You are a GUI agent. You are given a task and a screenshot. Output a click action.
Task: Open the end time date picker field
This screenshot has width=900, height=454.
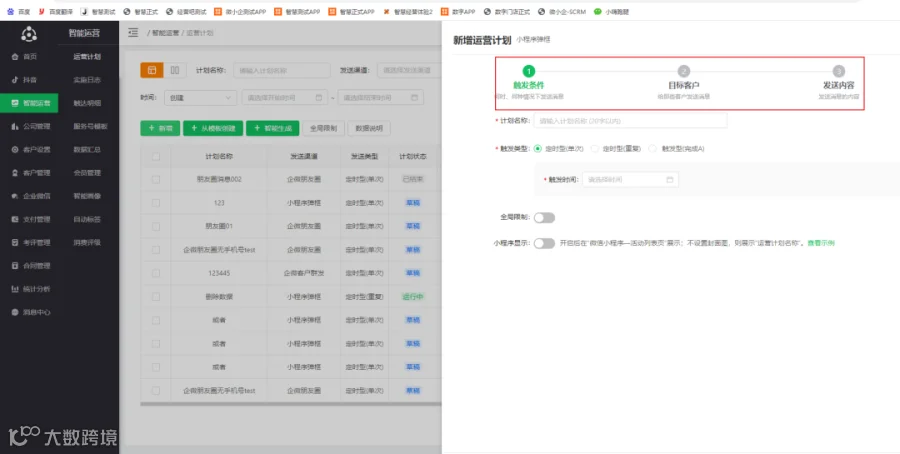tap(381, 98)
